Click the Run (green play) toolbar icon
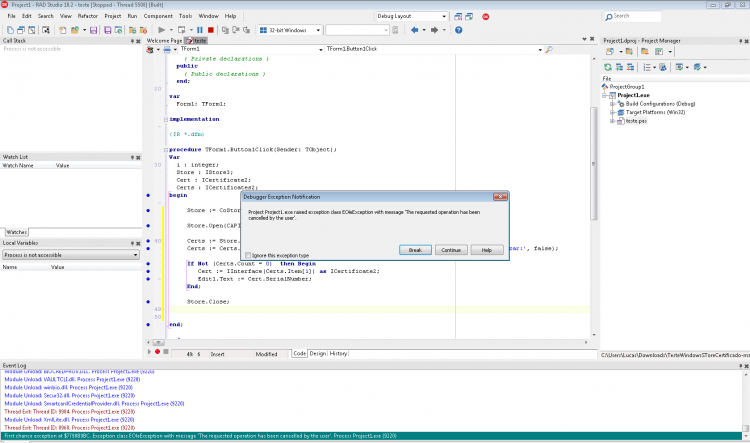The width and height of the screenshot is (750, 443). click(x=162, y=30)
